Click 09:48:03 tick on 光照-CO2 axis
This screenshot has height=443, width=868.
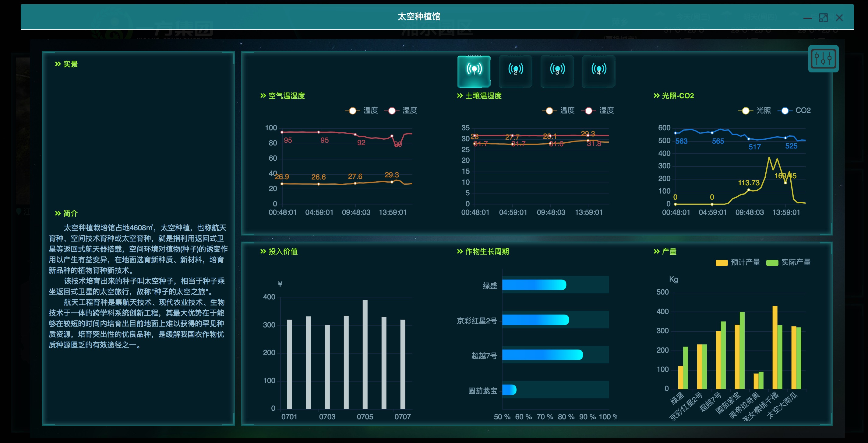pos(750,212)
